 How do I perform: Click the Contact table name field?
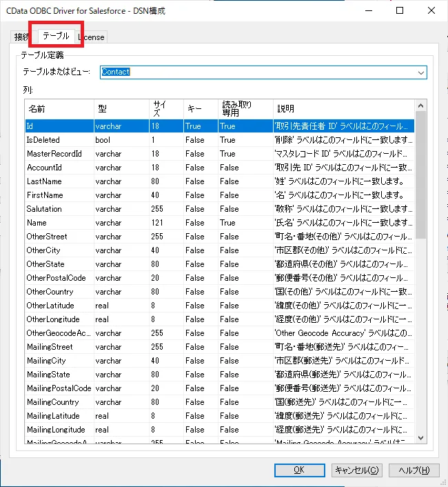pyautogui.click(x=255, y=72)
